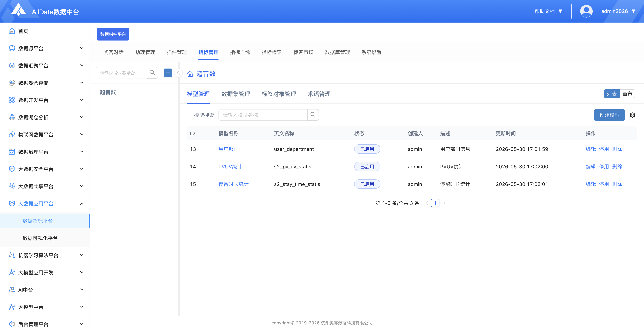
Task: Click the blue plus add button
Action: [x=168, y=73]
